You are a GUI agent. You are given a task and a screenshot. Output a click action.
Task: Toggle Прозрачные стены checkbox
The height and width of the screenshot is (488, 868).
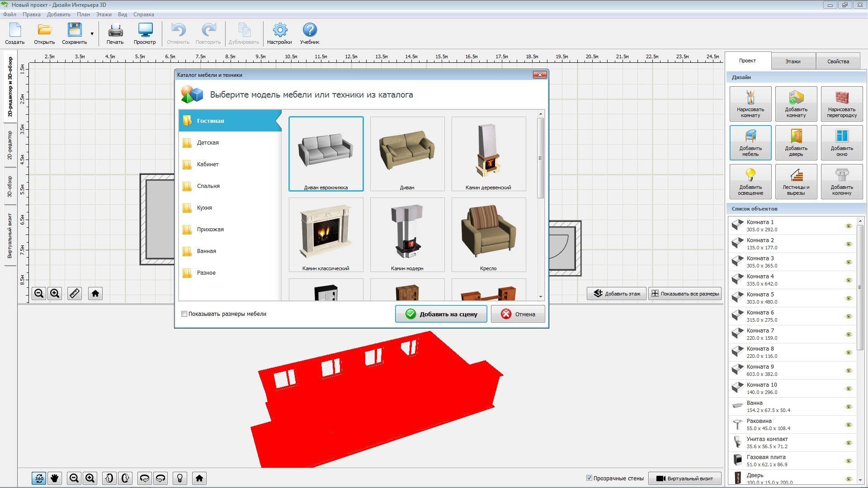point(589,478)
